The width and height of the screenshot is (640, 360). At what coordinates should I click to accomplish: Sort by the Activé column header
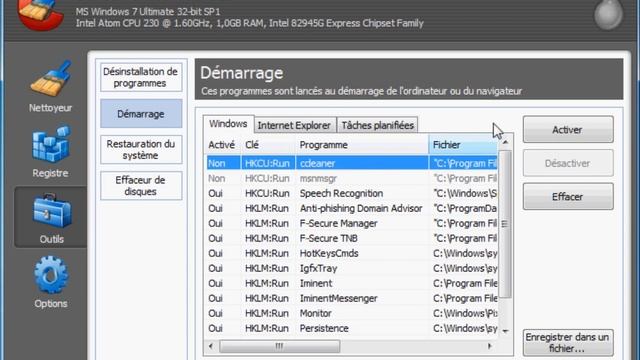pos(222,145)
